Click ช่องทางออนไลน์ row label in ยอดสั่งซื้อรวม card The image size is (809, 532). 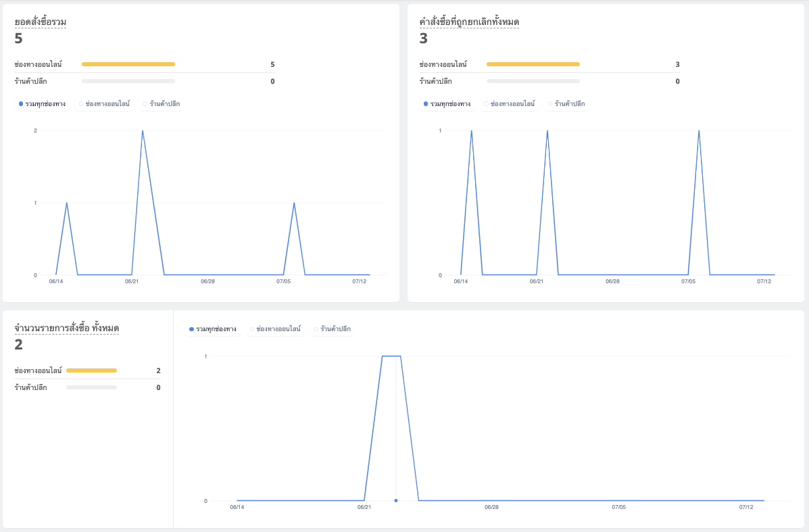(38, 64)
